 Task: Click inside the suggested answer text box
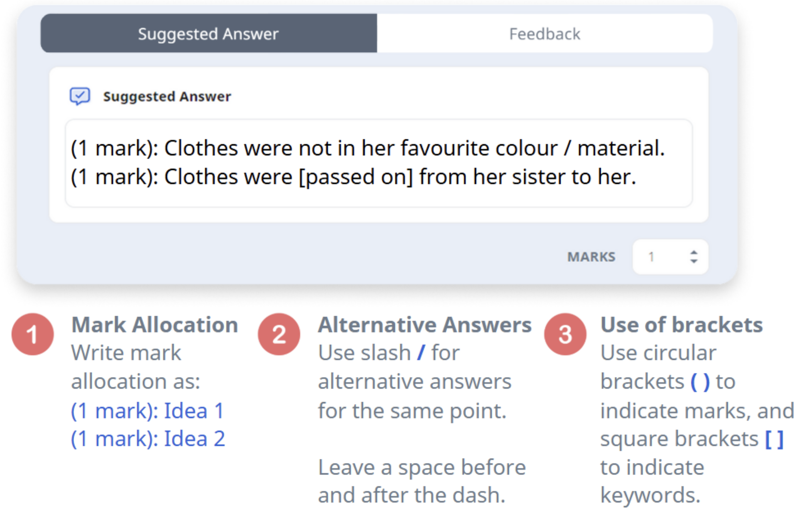379,163
